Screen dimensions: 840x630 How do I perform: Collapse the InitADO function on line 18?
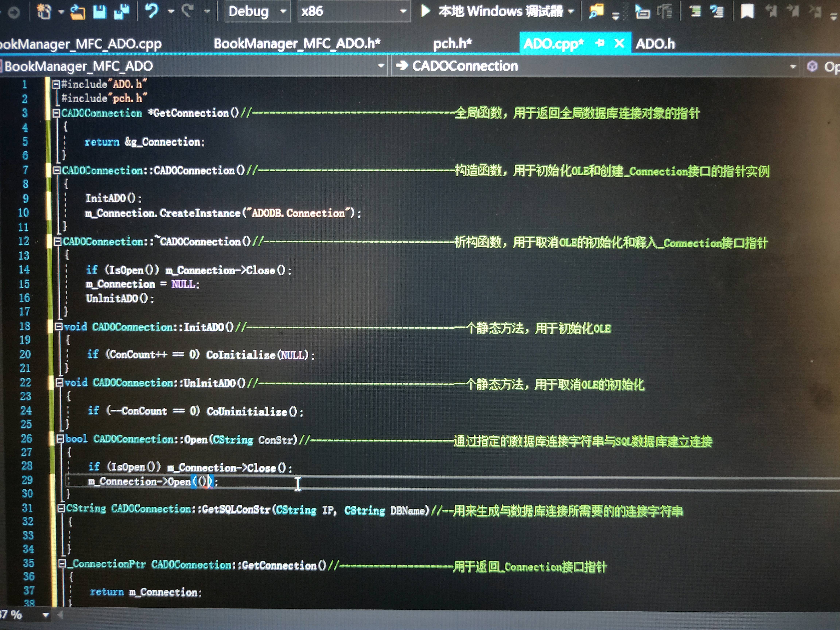point(59,327)
